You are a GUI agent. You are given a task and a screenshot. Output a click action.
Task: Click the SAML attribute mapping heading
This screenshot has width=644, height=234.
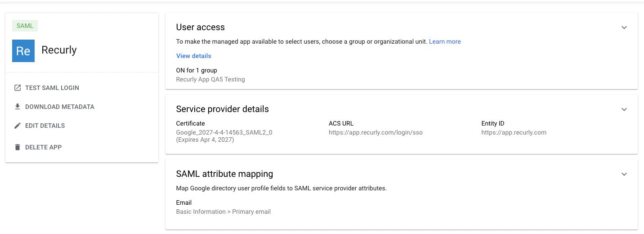click(224, 174)
